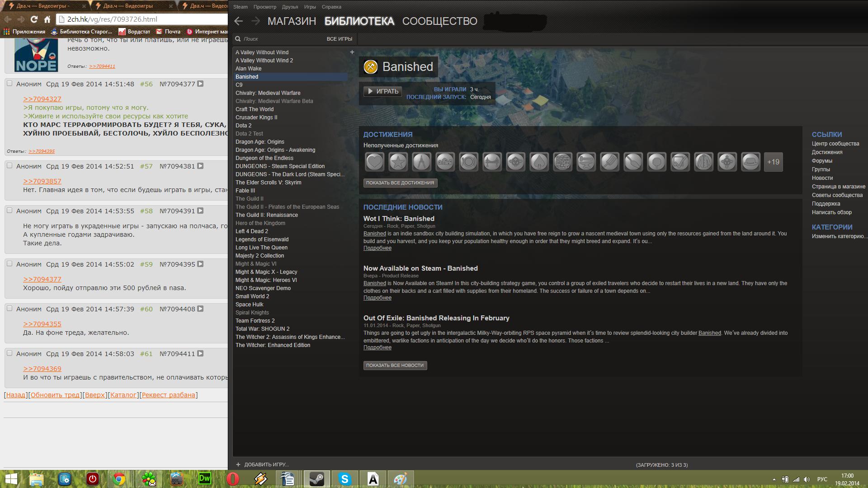Viewport: 868px width, 488px height.
Task: Open the ВСЕ ИГРЫ filter dropdown
Action: tap(339, 39)
